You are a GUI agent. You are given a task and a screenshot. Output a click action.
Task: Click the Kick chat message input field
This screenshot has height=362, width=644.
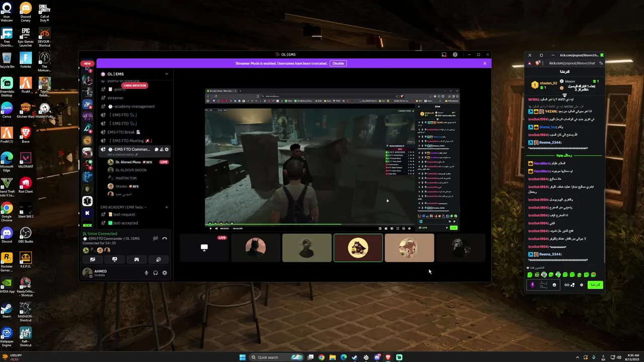(x=544, y=285)
